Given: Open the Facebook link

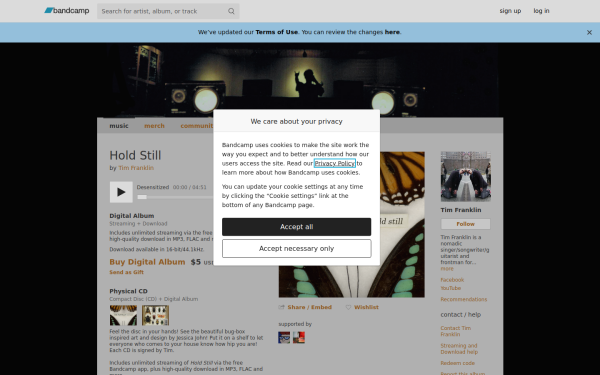Looking at the screenshot, I should [452, 280].
